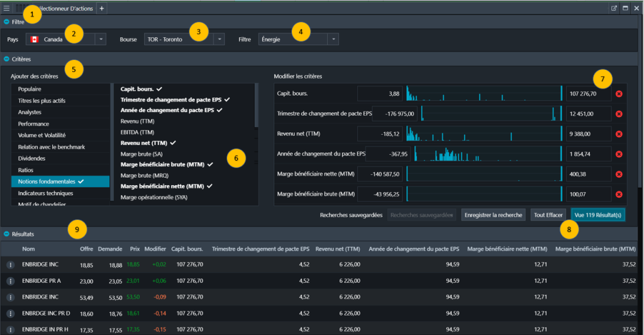Choose the Indicateurs techniques category

[45, 193]
